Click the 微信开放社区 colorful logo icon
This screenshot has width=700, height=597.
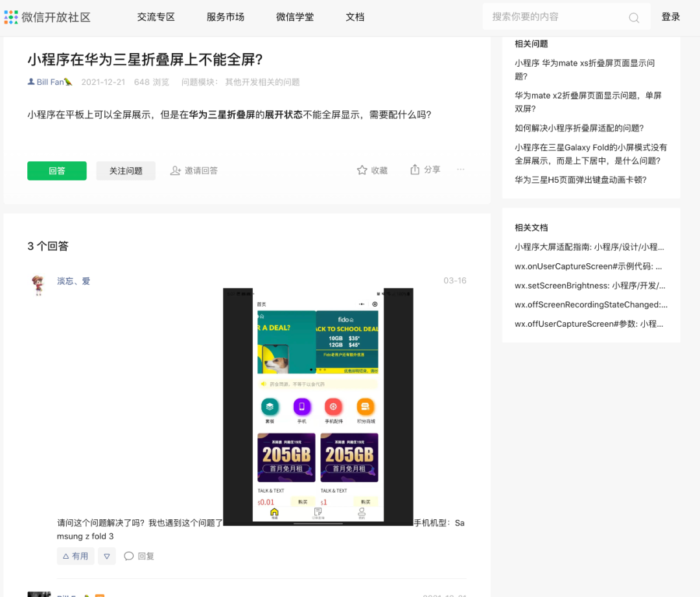pos(11,17)
